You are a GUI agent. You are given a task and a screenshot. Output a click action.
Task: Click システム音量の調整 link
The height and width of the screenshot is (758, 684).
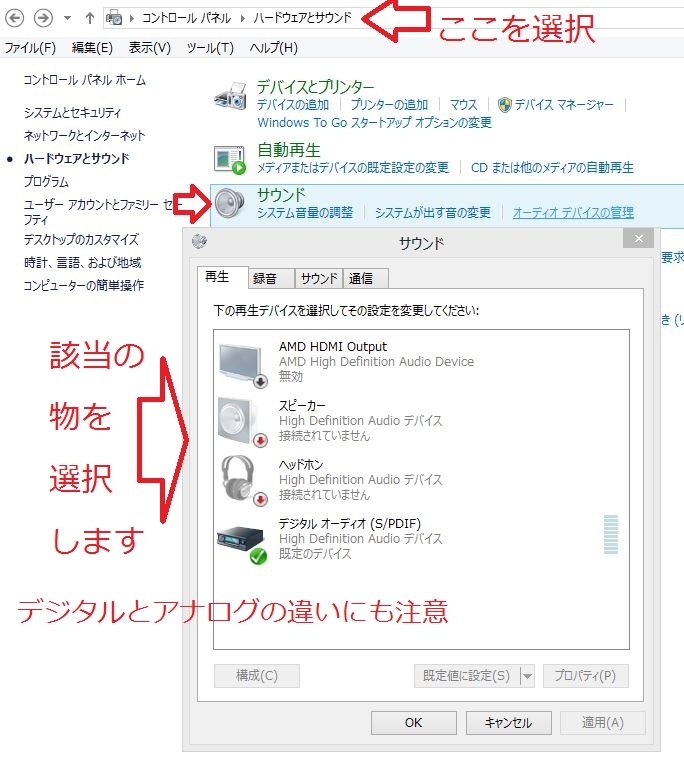pos(305,213)
